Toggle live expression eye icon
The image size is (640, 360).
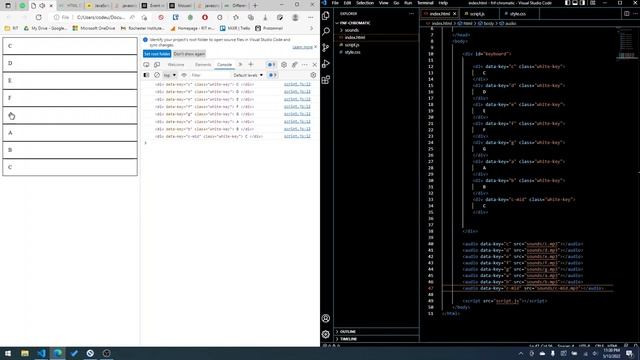tap(184, 75)
